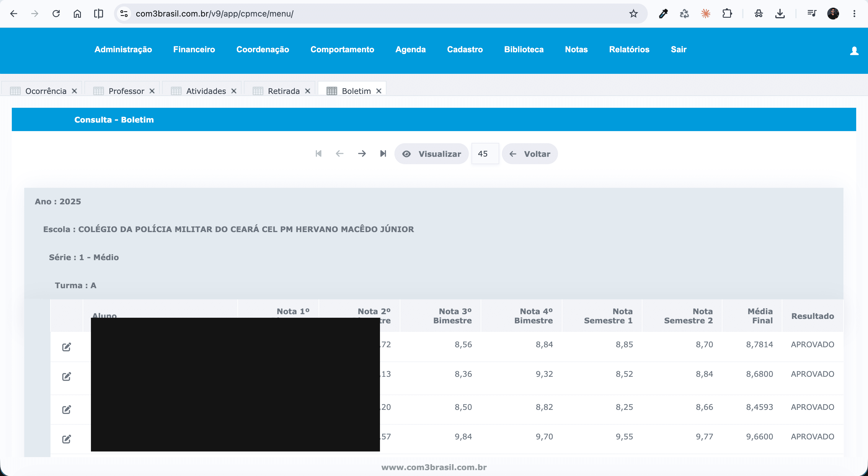The height and width of the screenshot is (476, 868).
Task: Open the browser three-dot menu
Action: point(854,14)
